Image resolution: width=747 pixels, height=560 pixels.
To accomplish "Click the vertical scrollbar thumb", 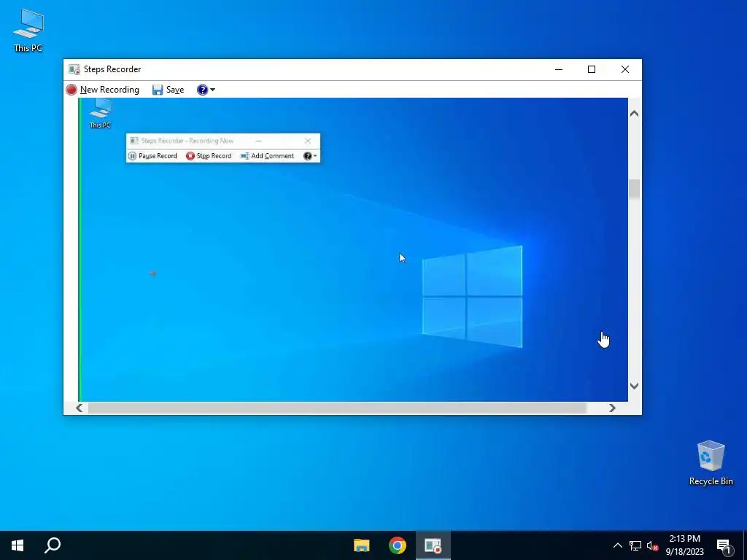I will (x=634, y=189).
